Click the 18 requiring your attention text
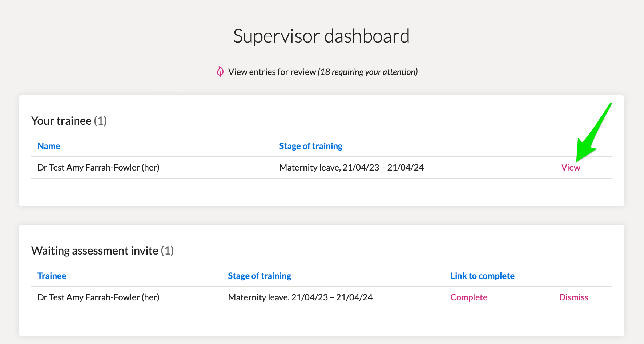 point(368,72)
